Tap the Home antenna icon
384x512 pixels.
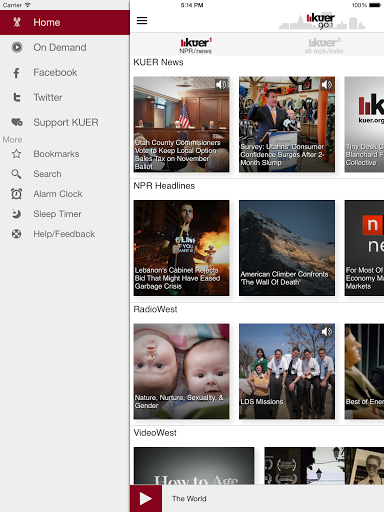click(x=17, y=22)
